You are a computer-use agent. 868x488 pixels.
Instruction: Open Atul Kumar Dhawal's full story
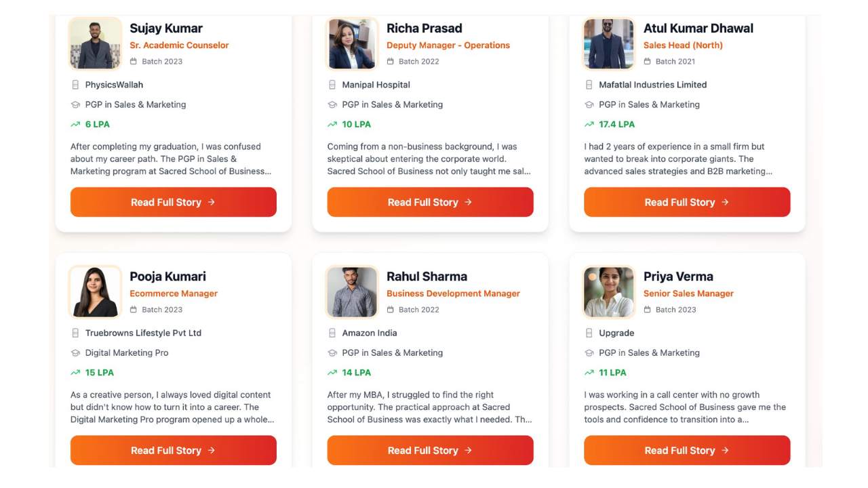[x=687, y=202]
